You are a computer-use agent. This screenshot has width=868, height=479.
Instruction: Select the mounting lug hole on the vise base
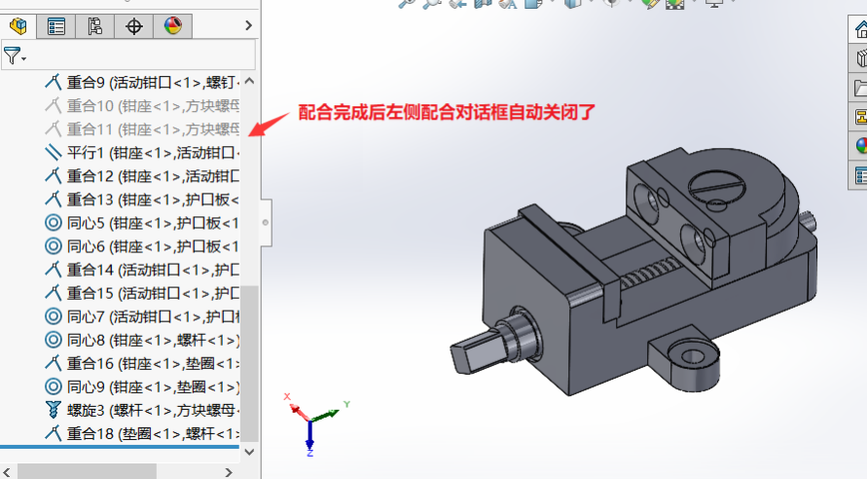click(x=693, y=355)
